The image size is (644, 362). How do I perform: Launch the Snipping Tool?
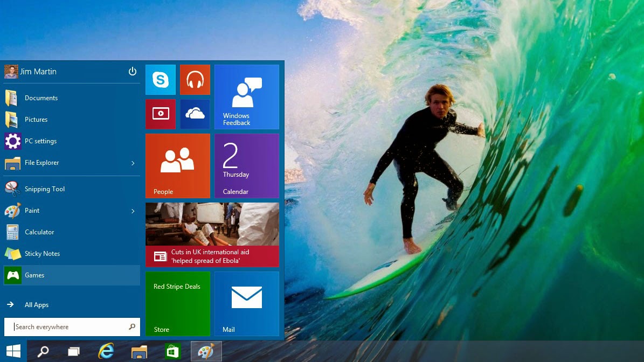pos(72,189)
